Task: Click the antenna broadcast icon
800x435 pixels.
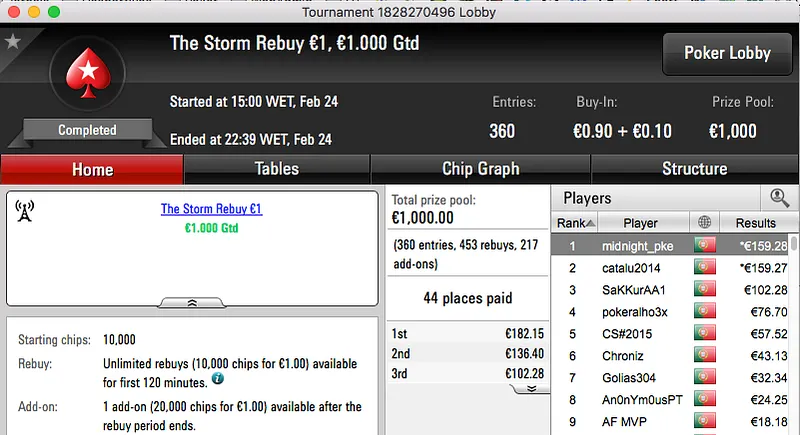Action: pyautogui.click(x=26, y=210)
